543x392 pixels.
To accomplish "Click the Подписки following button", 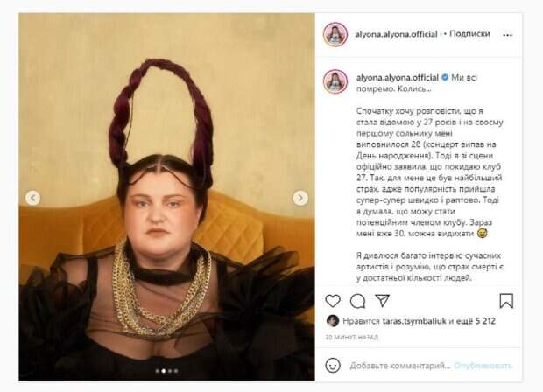I will tap(469, 34).
